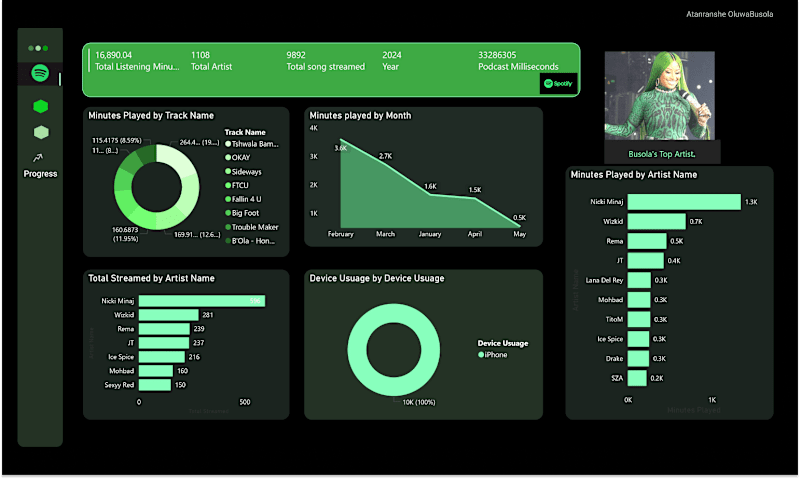Select JT bar showing 237 streams
The width and height of the screenshot is (800, 479).
click(164, 343)
